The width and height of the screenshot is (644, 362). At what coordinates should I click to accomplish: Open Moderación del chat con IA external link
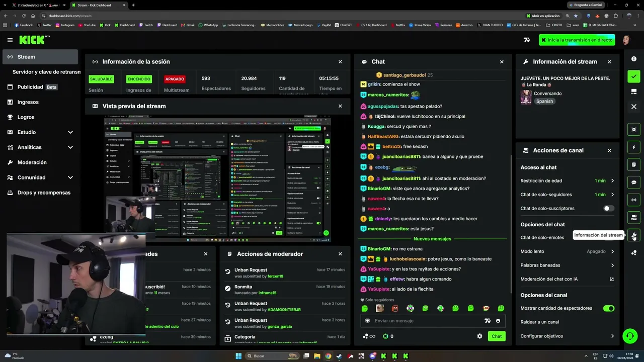612,279
